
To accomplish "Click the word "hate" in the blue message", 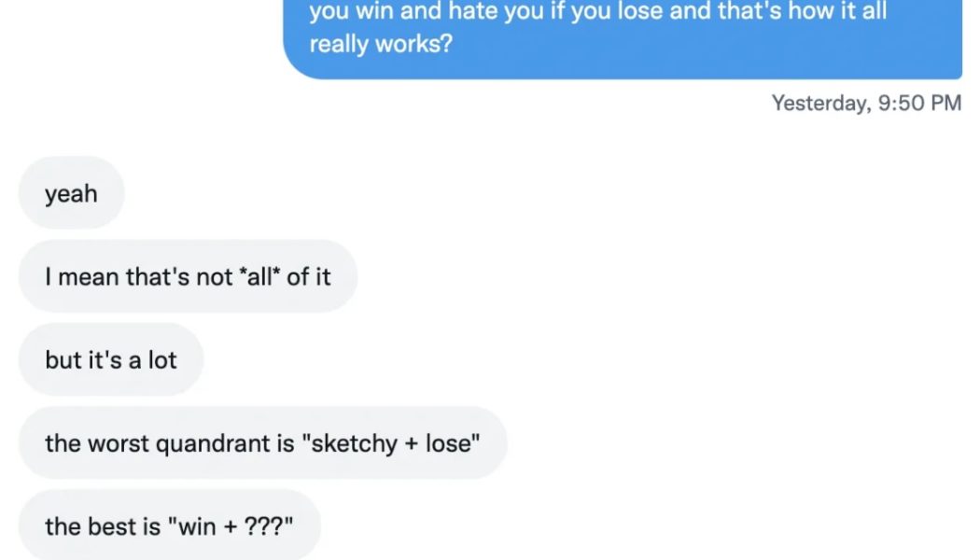I will point(470,10).
